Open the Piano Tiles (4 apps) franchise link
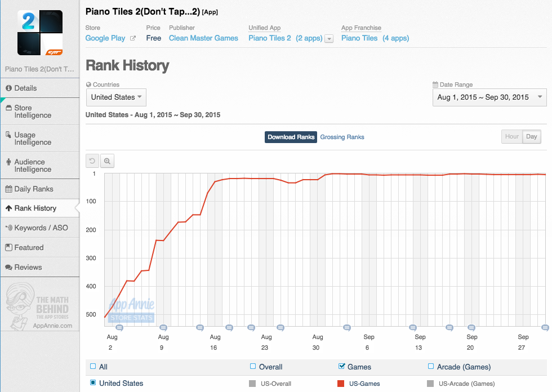The height and width of the screenshot is (392, 552). coord(375,38)
